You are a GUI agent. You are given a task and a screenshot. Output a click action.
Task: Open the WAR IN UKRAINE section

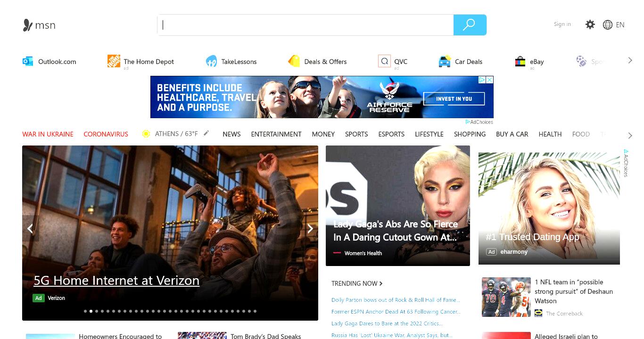tap(48, 134)
